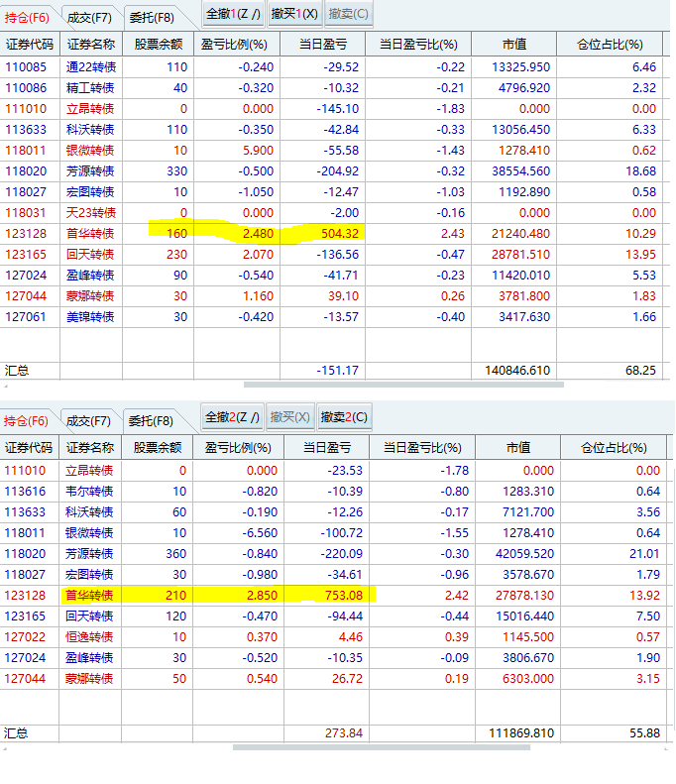
Task: Select the 精工转债 holding row
Action: 91,87
